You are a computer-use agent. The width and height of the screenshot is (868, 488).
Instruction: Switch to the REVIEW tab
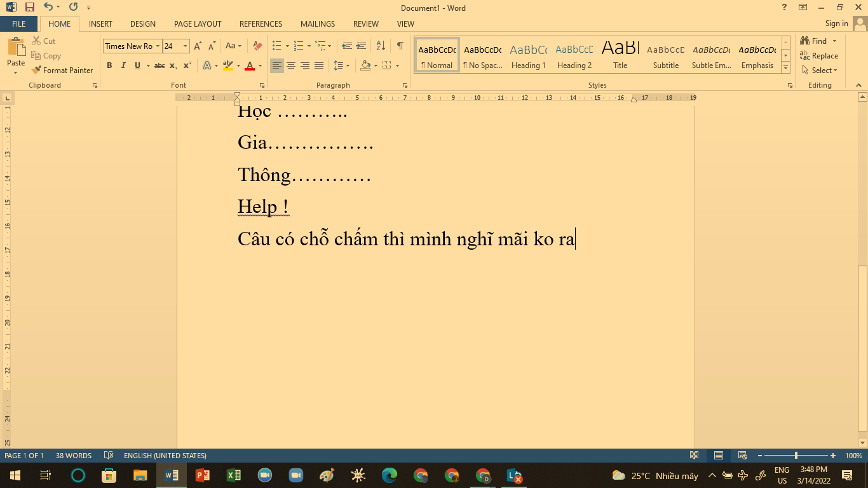click(x=366, y=24)
